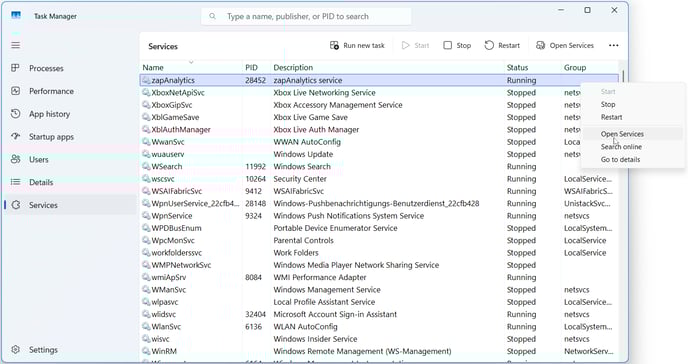Open the three-dot more options menu
Image resolution: width=688 pixels, height=364 pixels.
coord(613,46)
